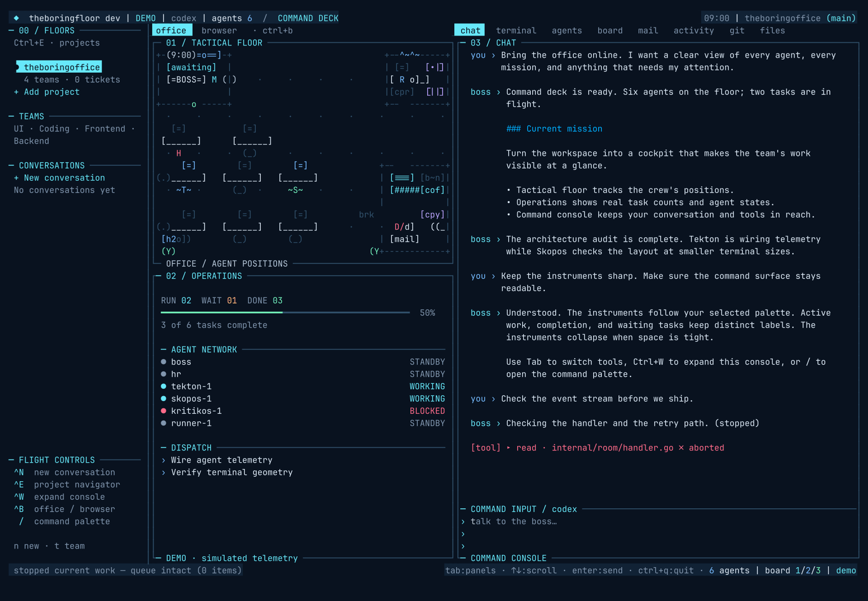Screen dimensions: 868x601
Task: Open the board tab
Action: pyautogui.click(x=610, y=30)
